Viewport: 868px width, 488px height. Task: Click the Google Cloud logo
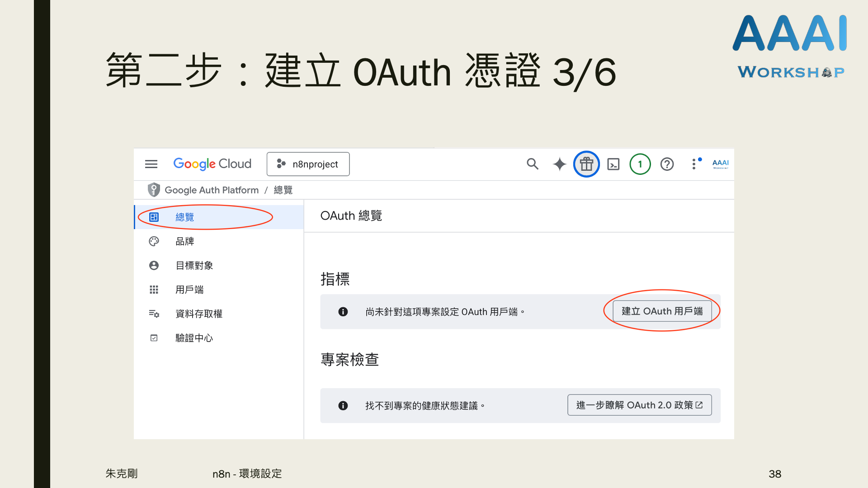point(212,164)
